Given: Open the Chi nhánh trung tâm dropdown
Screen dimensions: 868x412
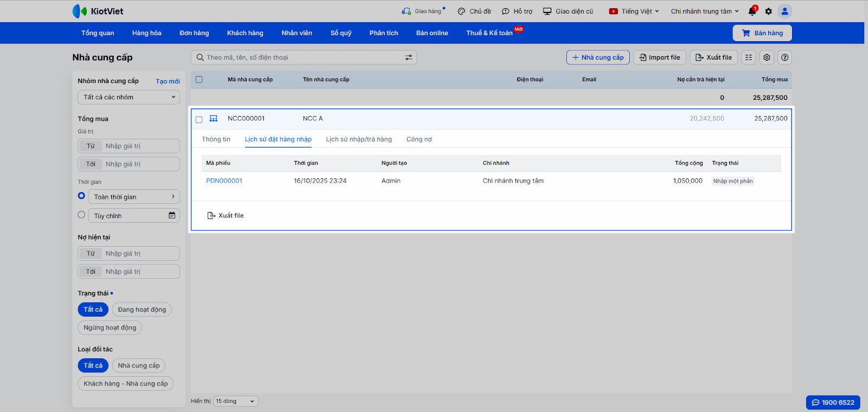Looking at the screenshot, I should 704,11.
